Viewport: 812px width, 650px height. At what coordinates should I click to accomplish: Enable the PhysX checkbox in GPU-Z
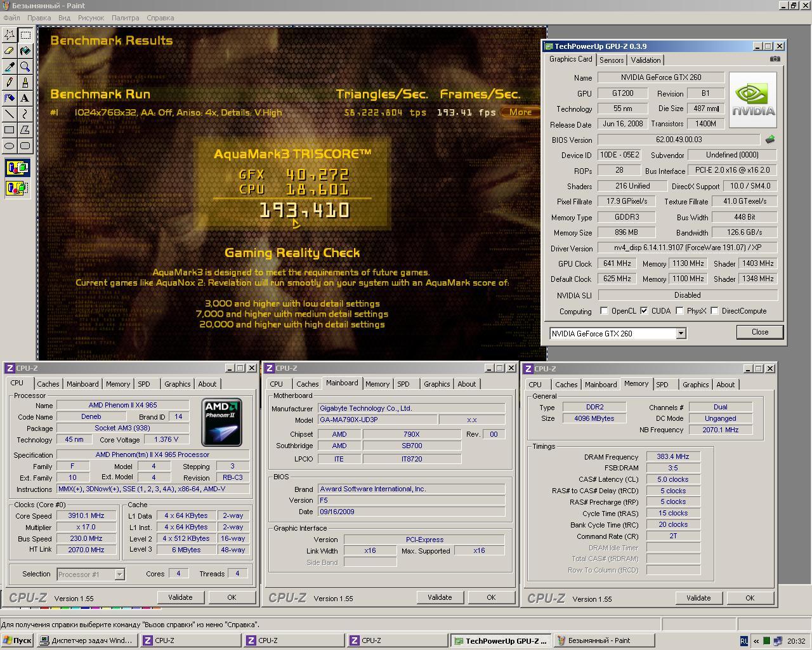pyautogui.click(x=679, y=311)
